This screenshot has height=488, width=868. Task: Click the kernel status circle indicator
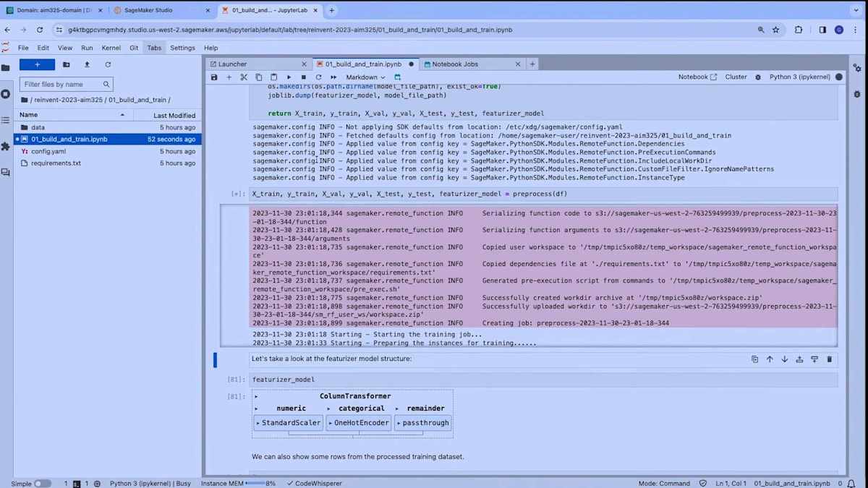(x=839, y=77)
